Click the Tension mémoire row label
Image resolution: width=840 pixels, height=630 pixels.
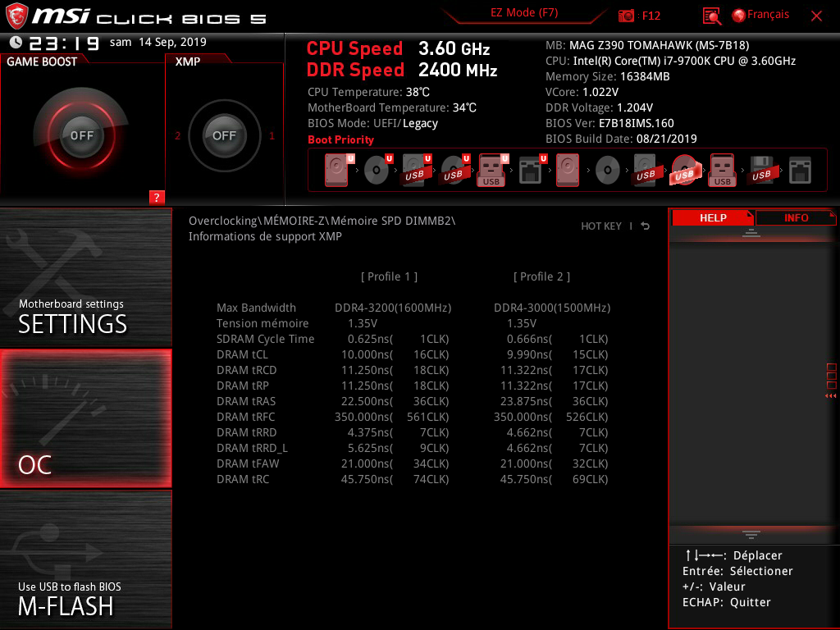(x=262, y=323)
